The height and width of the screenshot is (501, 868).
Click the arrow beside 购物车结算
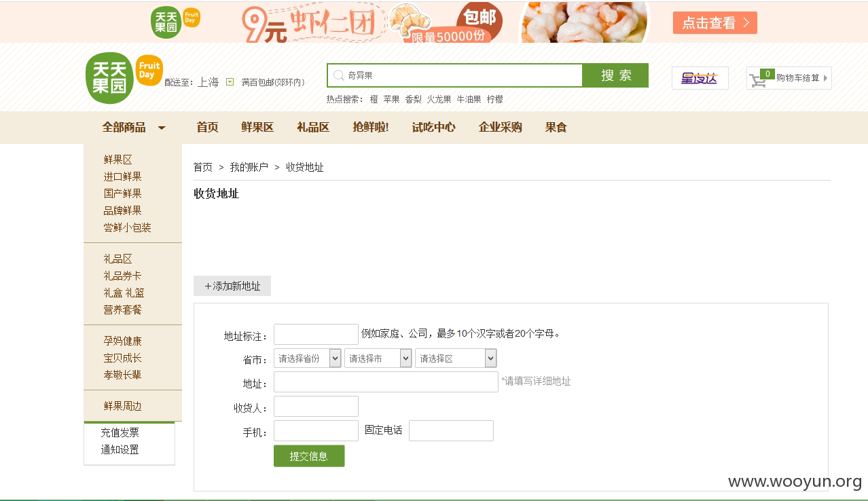tap(825, 78)
